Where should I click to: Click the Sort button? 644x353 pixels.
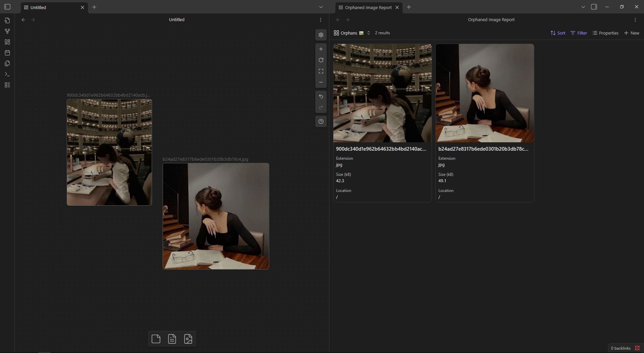[558, 33]
